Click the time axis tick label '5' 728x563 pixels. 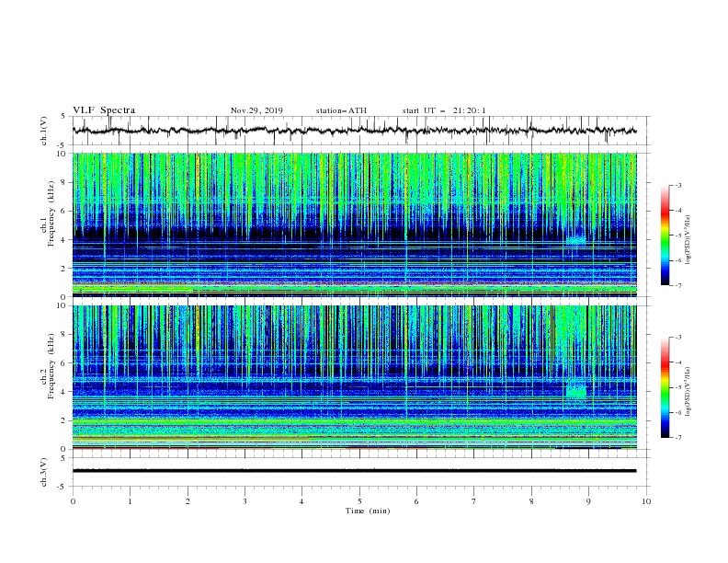tap(359, 501)
